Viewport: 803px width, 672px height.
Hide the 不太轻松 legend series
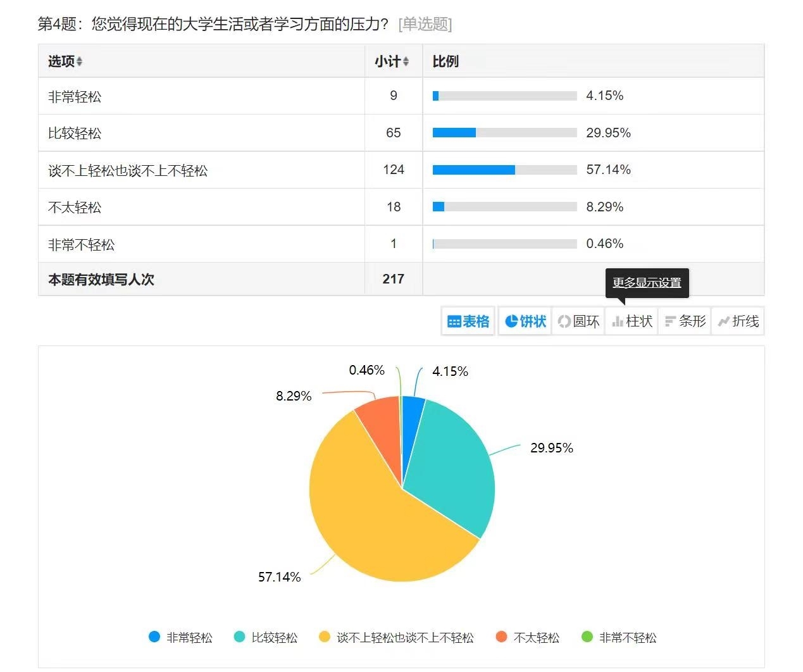click(x=528, y=637)
